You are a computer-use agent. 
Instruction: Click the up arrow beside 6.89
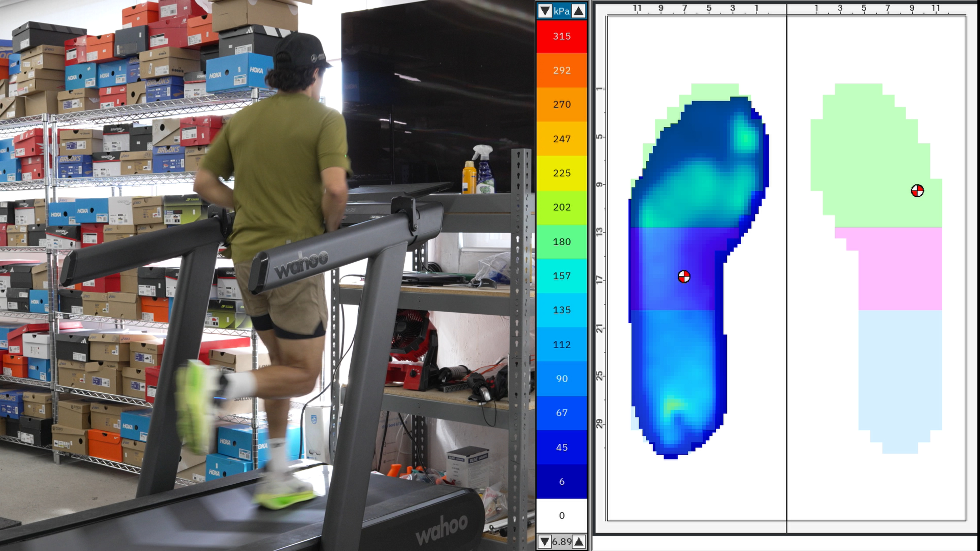tap(579, 542)
